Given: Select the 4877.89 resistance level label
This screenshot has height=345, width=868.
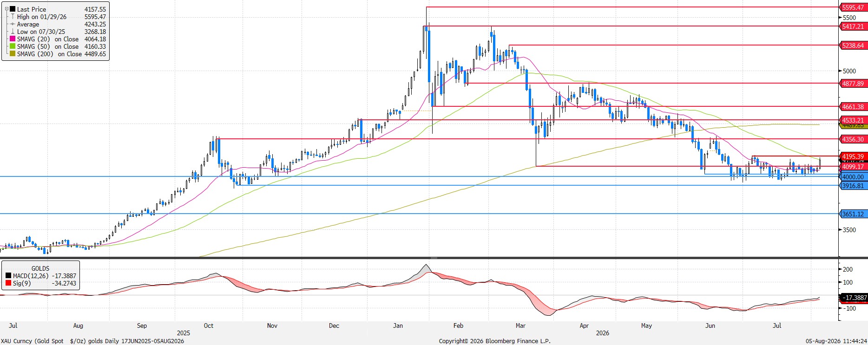Looking at the screenshot, I should 853,84.
